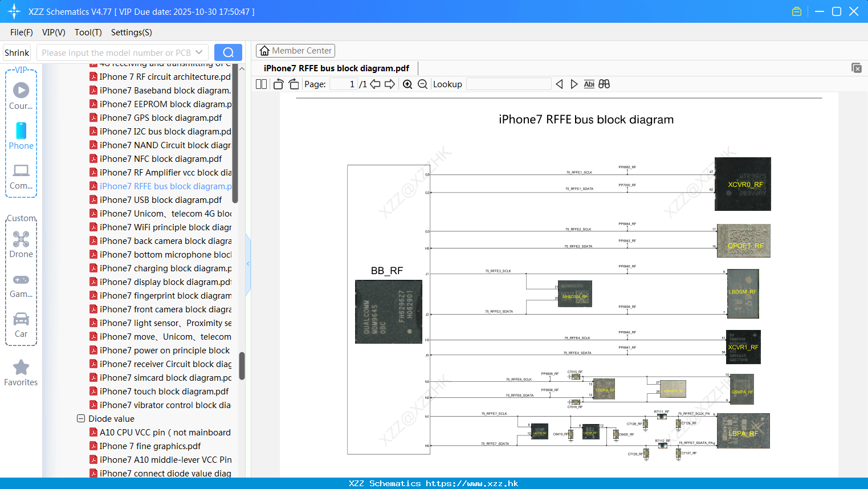Viewport: 868px width, 489px height.
Task: Open iPhone7 RF Amplifier vcc block diagram
Action: click(160, 172)
